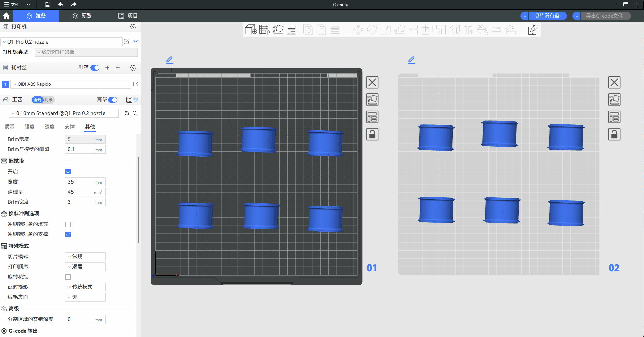Select the 支撑 settings tab
The width and height of the screenshot is (644, 337).
click(70, 127)
